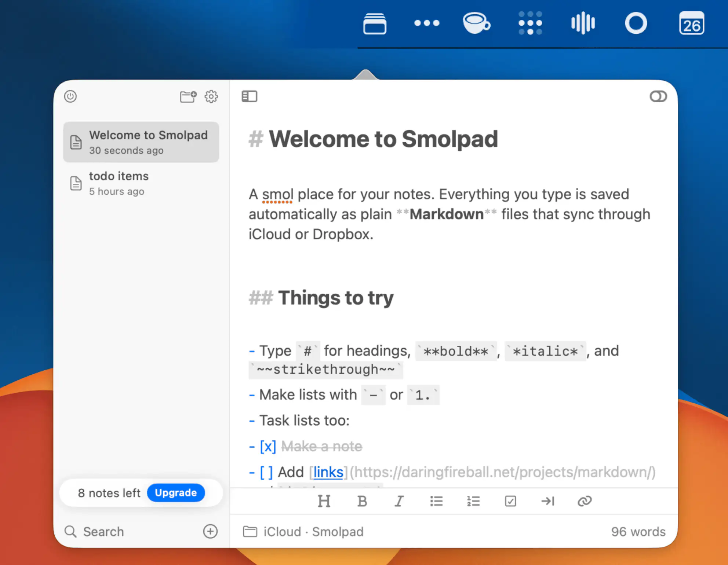Apply italic formatting with I button
728x565 pixels.
(x=399, y=501)
